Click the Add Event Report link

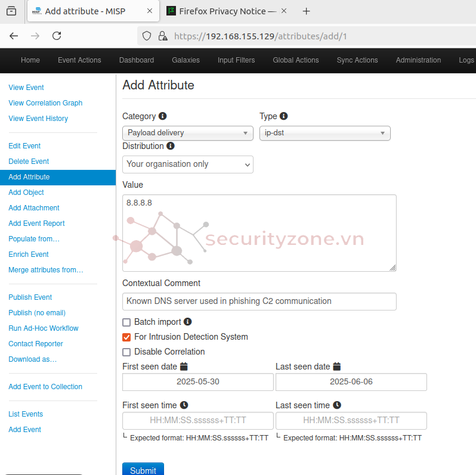tap(36, 223)
